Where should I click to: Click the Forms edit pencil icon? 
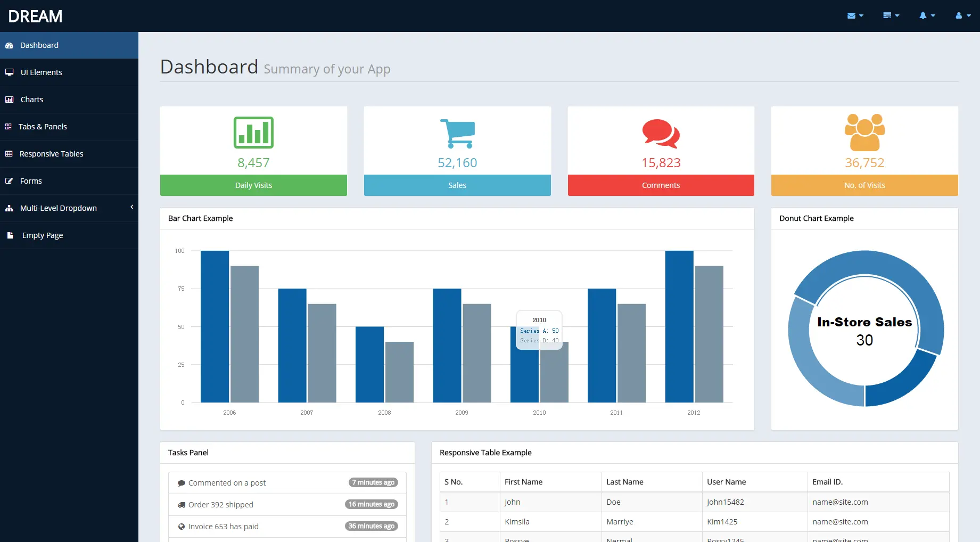[9, 181]
